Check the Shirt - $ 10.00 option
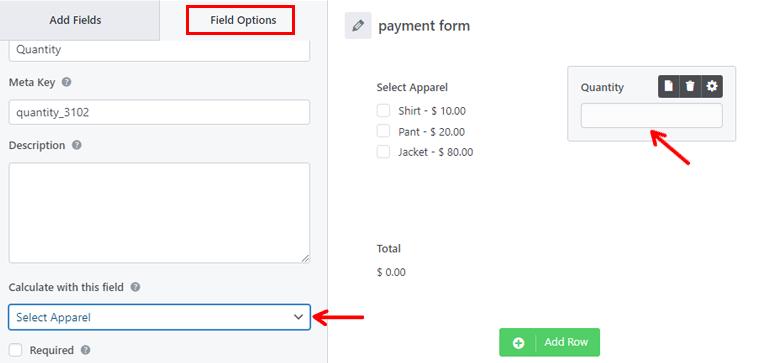Screen dimensions: 770x363 tap(383, 111)
